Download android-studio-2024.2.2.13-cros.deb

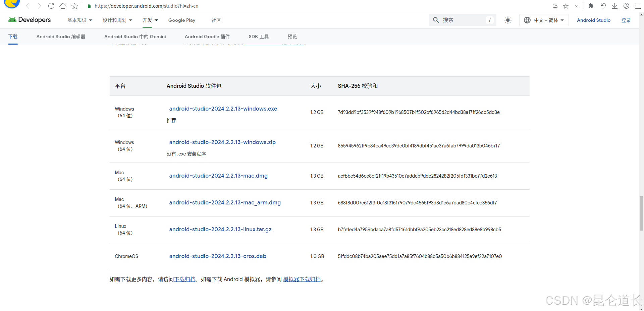pos(218,256)
